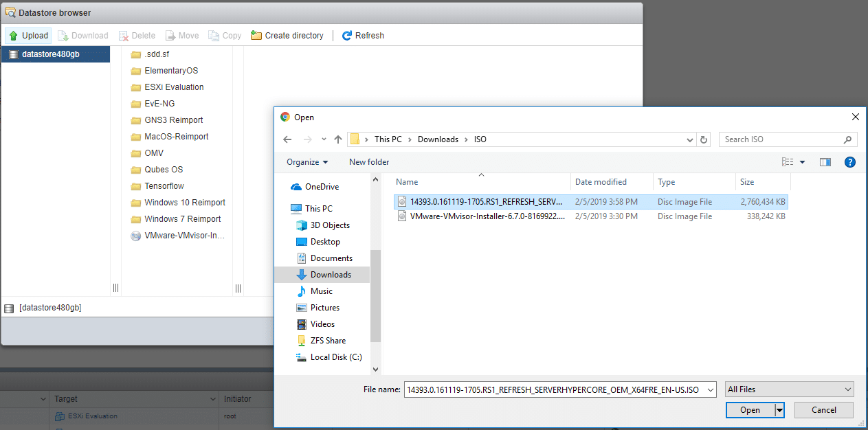The width and height of the screenshot is (868, 430).
Task: Click the Forward arrow in Open dialog
Action: [308, 139]
